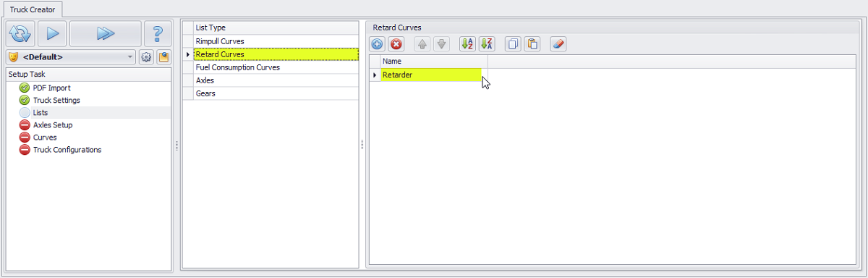The image size is (868, 278).
Task: Click the paste clipboard icon
Action: [x=532, y=44]
